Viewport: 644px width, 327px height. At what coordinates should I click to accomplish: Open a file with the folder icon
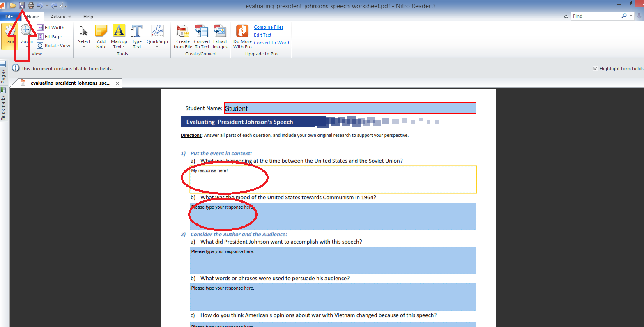[x=13, y=6]
